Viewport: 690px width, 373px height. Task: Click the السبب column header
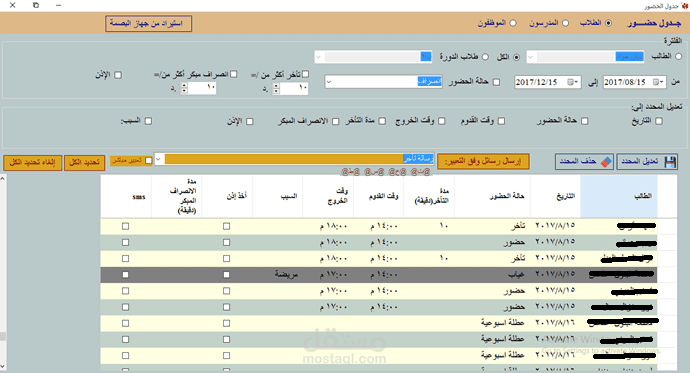278,196
